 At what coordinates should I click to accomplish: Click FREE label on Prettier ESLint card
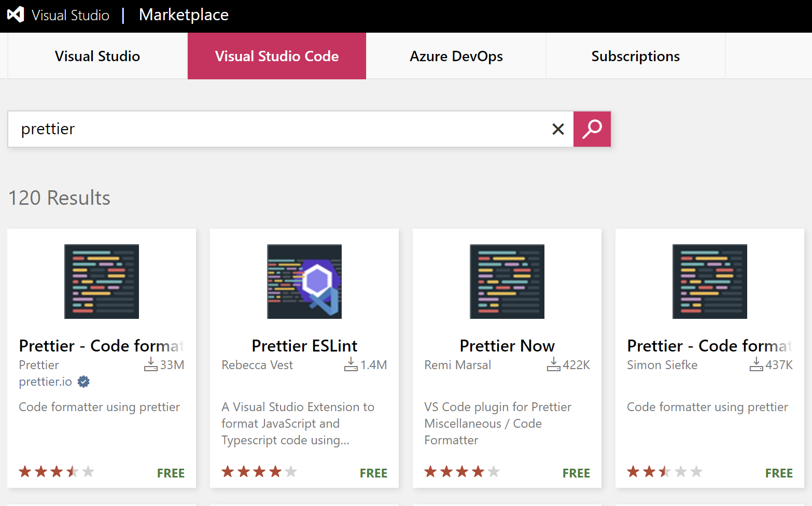pyautogui.click(x=373, y=473)
